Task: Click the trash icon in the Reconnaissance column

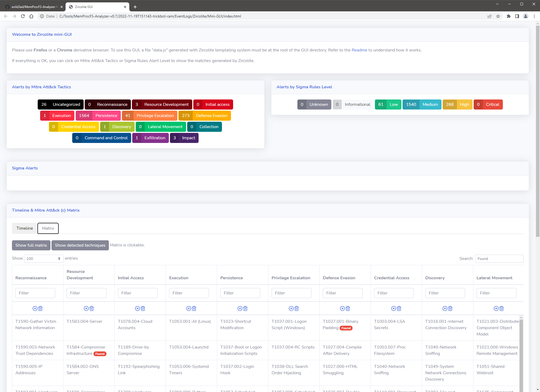Action: [x=40, y=308]
